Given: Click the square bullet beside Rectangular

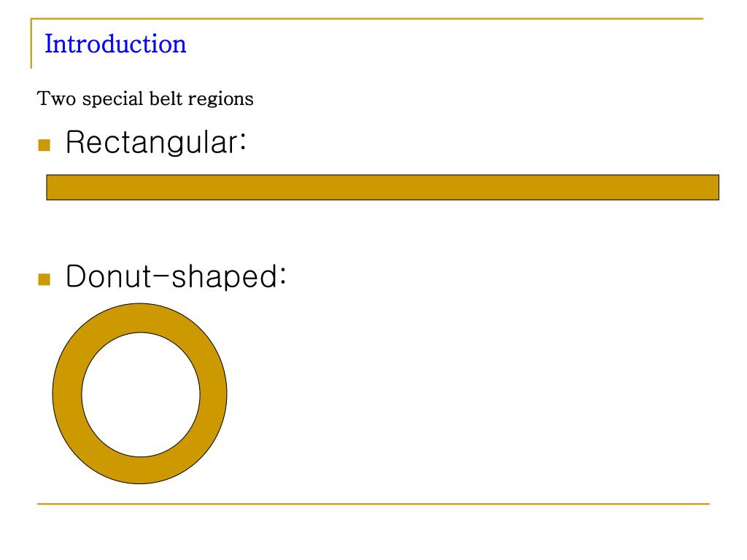Looking at the screenshot, I should pyautogui.click(x=44, y=145).
